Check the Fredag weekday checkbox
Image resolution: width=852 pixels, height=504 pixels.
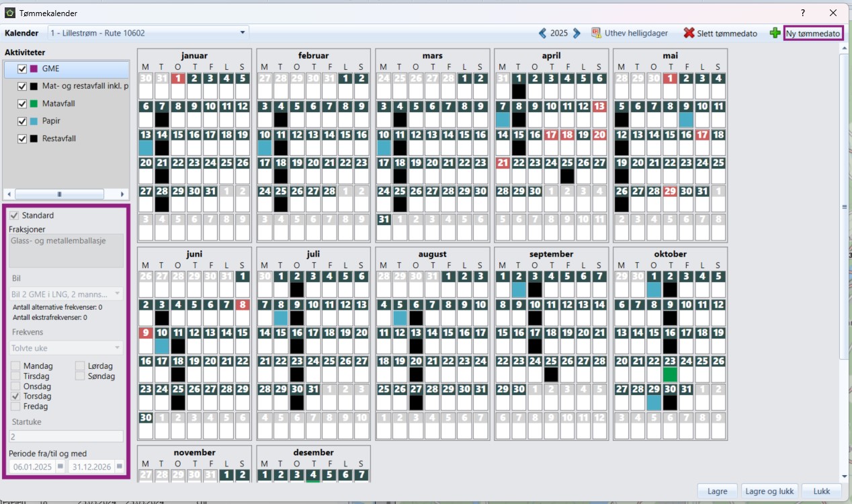[x=15, y=407]
